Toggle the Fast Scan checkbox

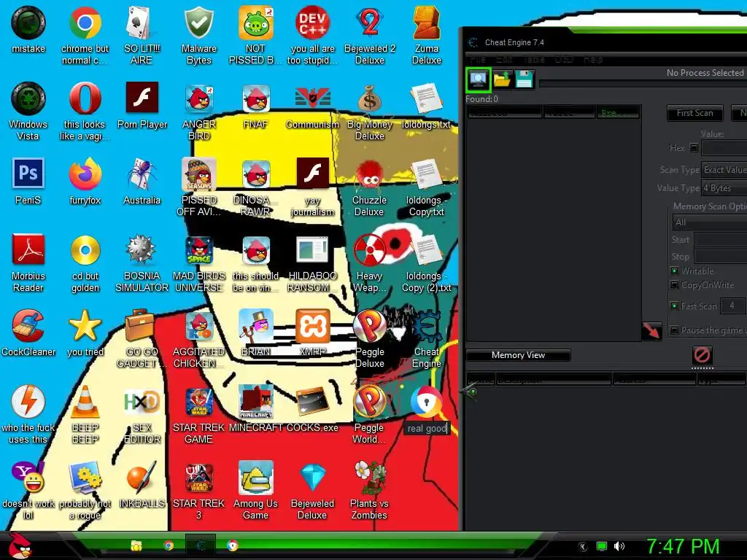tap(674, 306)
